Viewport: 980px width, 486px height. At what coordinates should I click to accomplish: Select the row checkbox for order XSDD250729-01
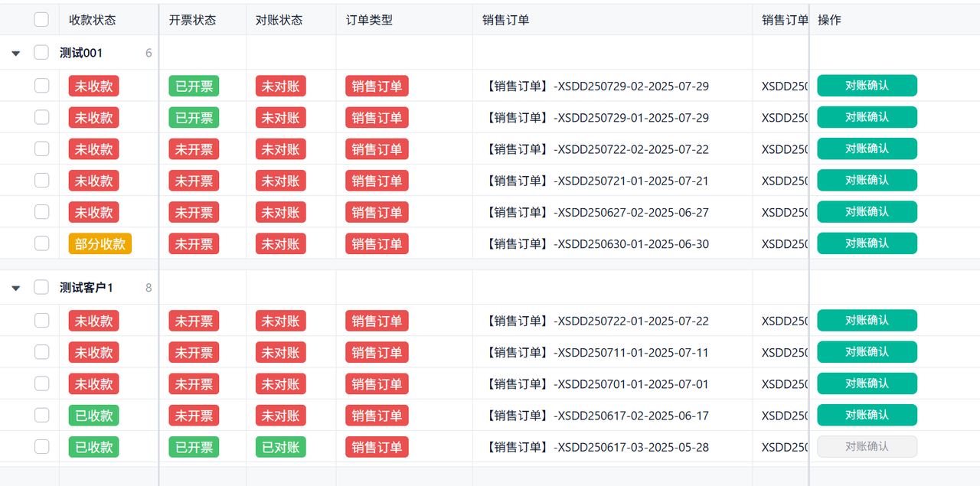(41, 117)
